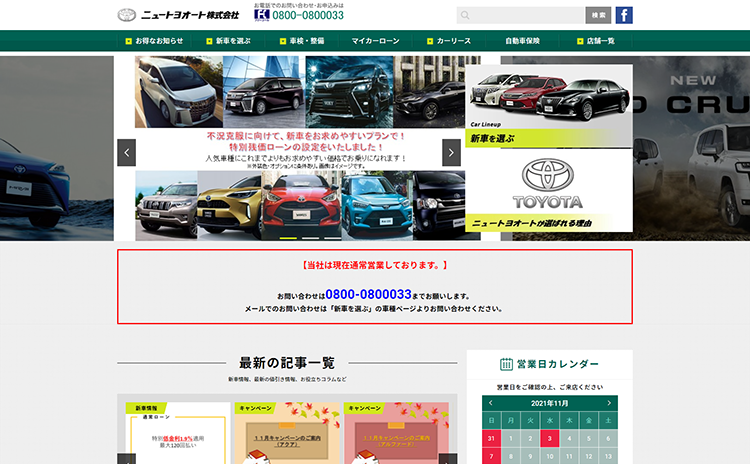Image resolution: width=750 pixels, height=464 pixels.
Task: Open the Facebook page icon
Action: pyautogui.click(x=624, y=15)
